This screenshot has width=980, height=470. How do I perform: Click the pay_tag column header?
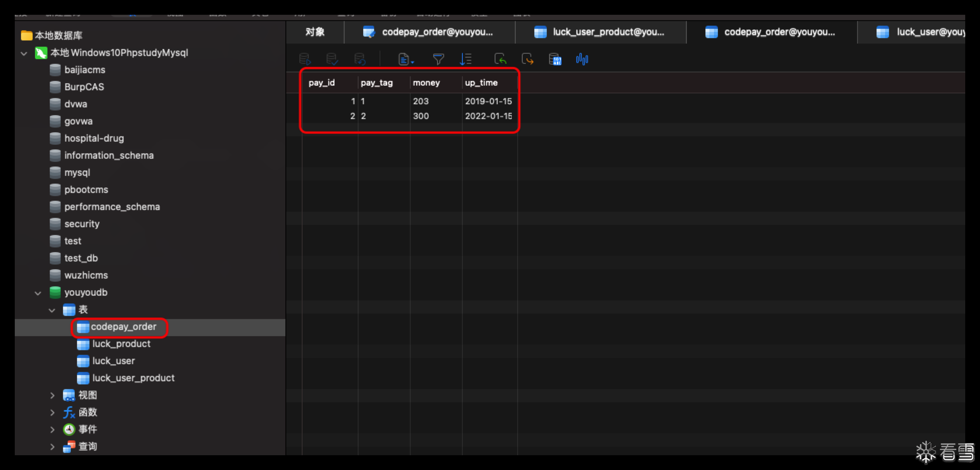pos(384,82)
